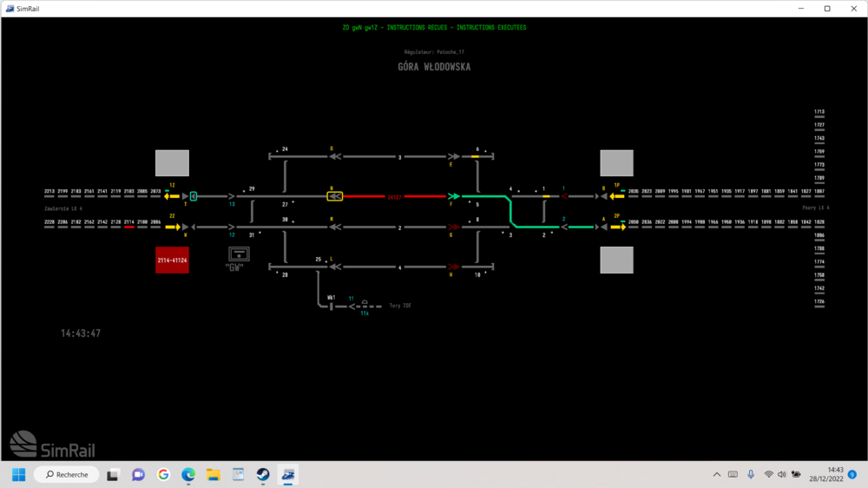Click the dark red signal H
Screen dimensions: 868x488
point(451,267)
